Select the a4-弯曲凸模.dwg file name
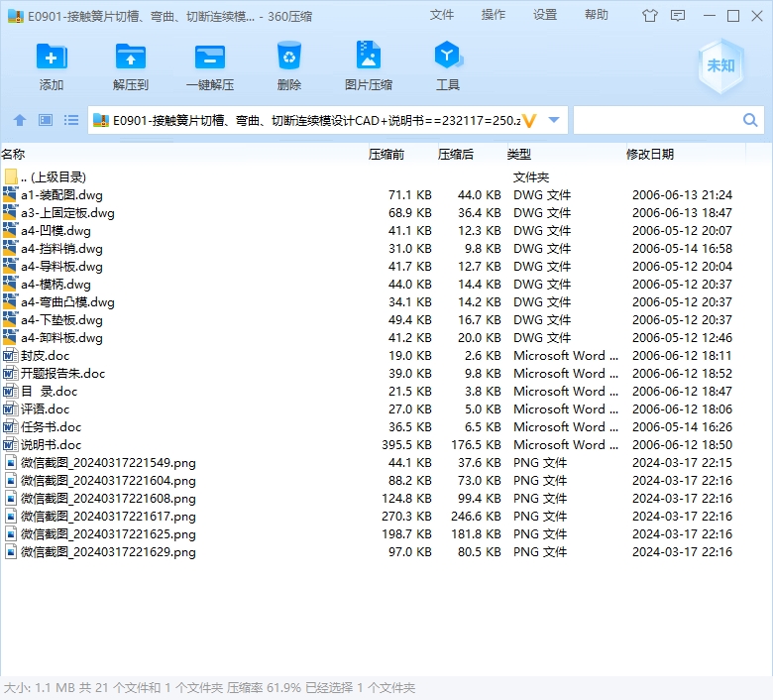Screen dimensions: 773x700 tap(67, 301)
